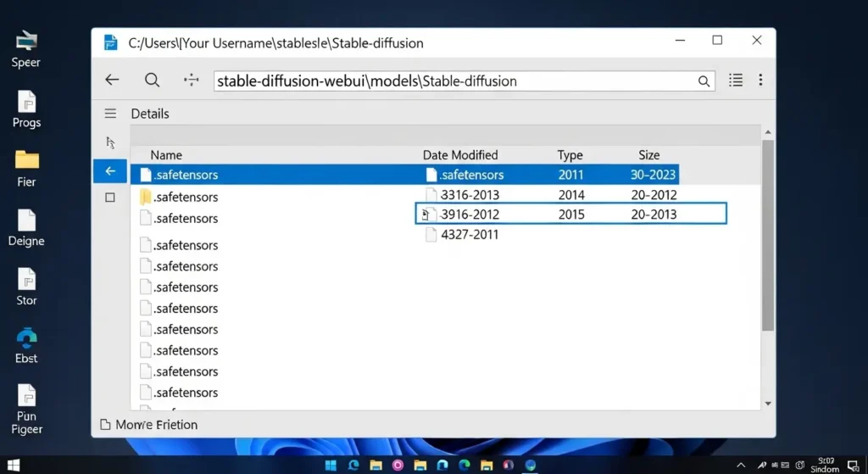Open the Progs desktop file
The height and width of the screenshot is (474, 868).
click(26, 109)
